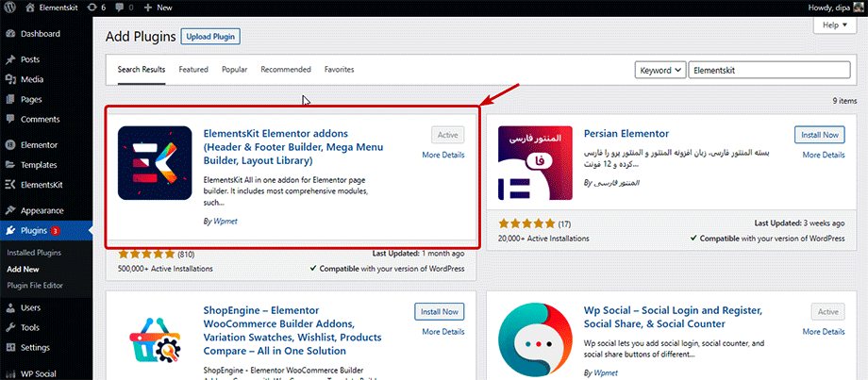Switch to the Featured tab
Viewport: 868px width, 380px height.
(x=193, y=70)
